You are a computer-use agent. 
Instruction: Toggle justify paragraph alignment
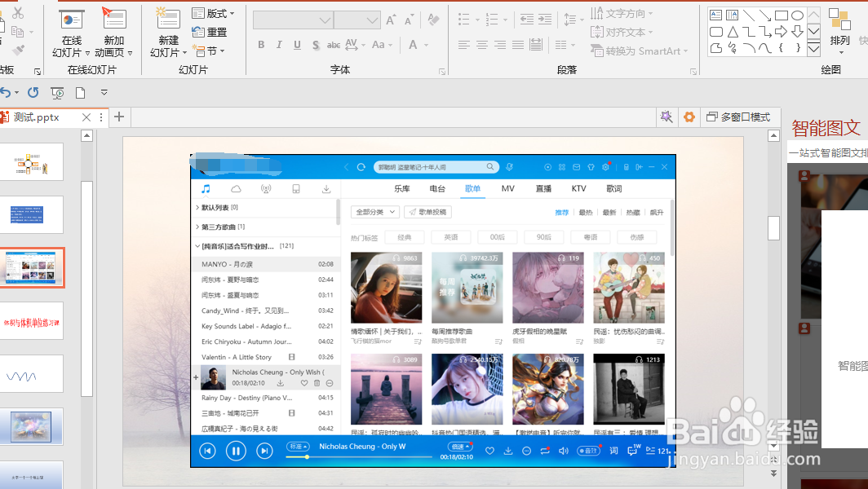(517, 45)
